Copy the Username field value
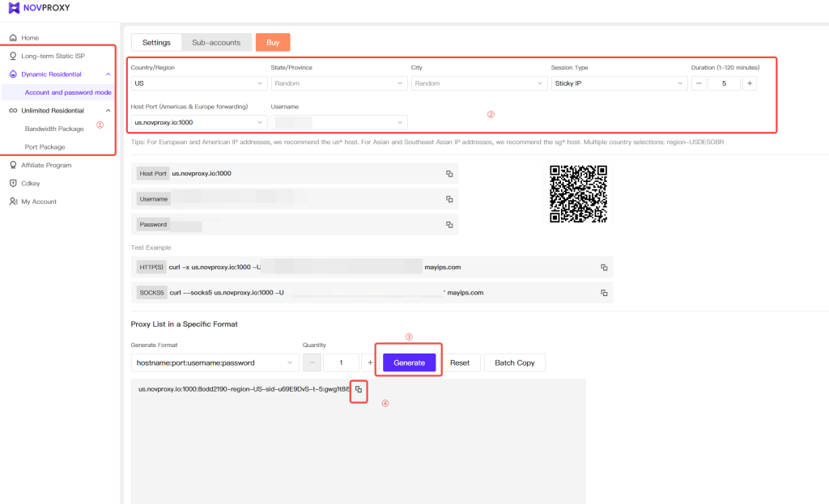Viewport: 829px width, 504px height. pyautogui.click(x=449, y=199)
